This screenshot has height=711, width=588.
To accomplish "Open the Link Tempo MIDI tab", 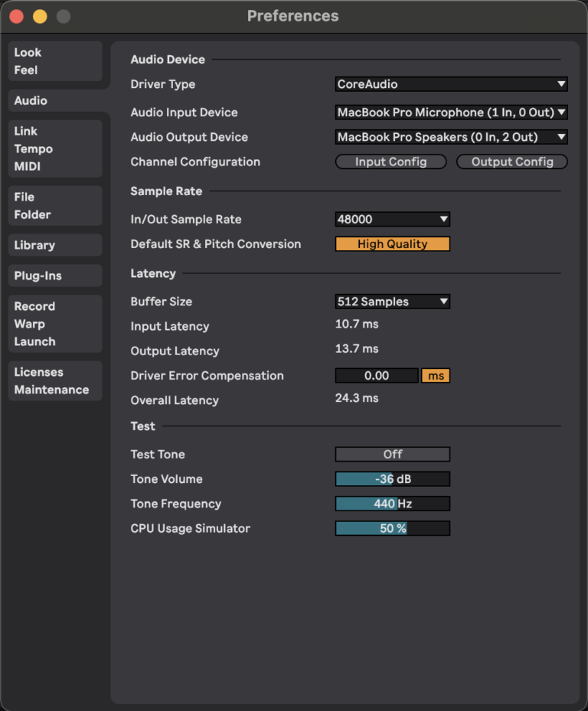I will click(54, 148).
